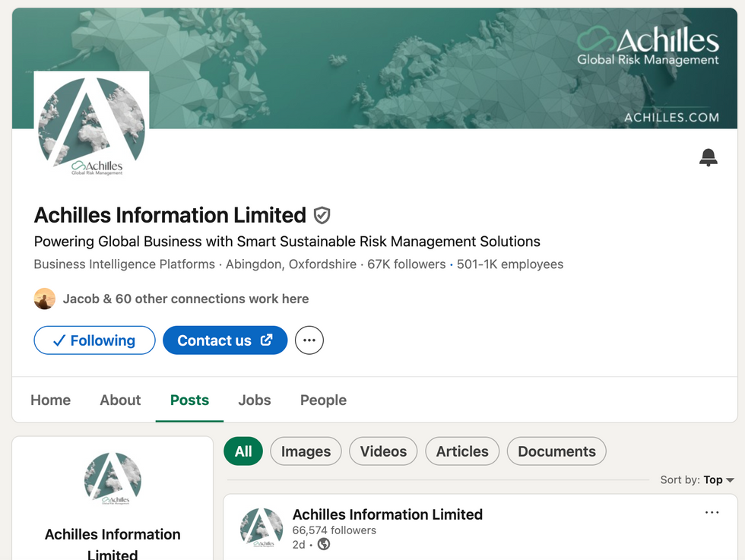Click the post author's Achilles avatar
Screen dimensions: 745x560
click(262, 528)
